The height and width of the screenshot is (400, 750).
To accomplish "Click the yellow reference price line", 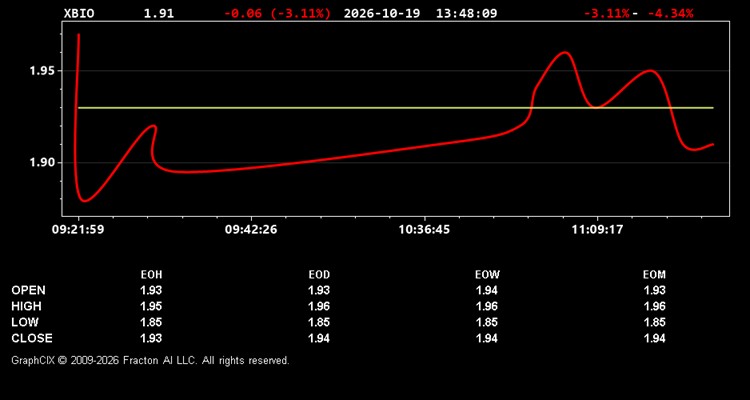I will coord(396,108).
